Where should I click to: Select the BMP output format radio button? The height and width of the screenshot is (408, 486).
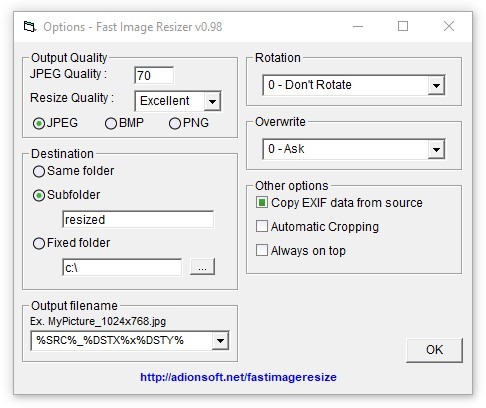111,124
